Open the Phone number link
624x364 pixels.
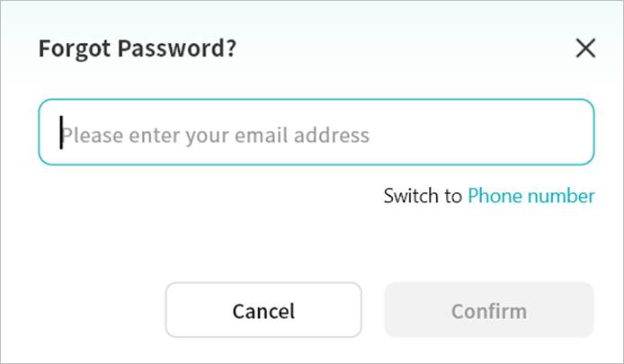point(530,196)
